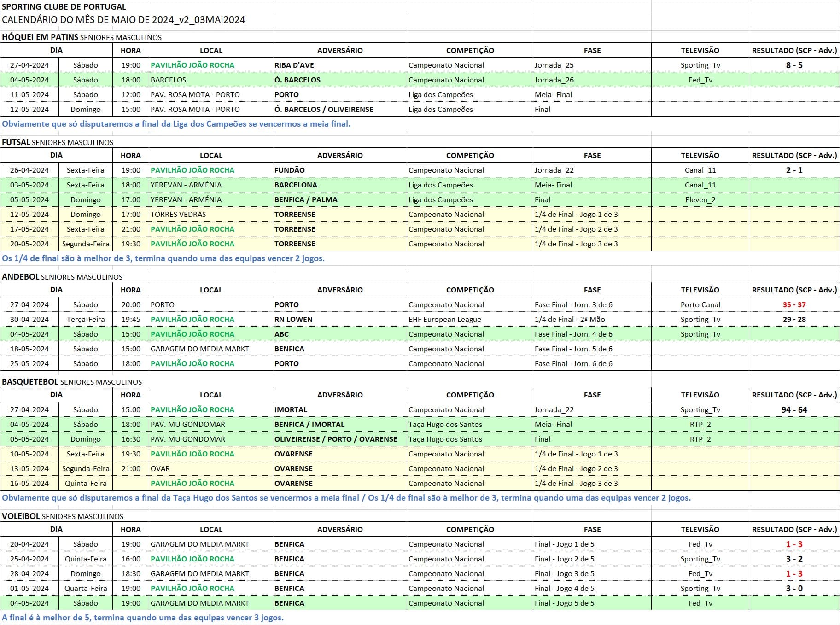Select the 'BARCELONA' opponent cell

tap(340, 185)
